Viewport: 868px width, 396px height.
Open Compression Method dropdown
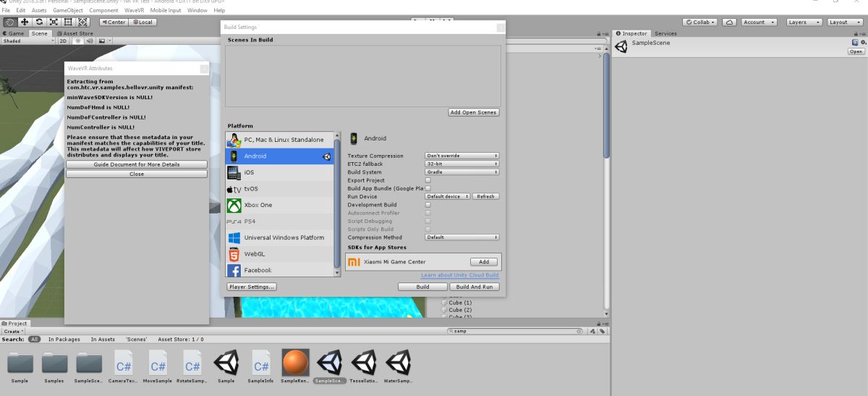[x=461, y=237]
